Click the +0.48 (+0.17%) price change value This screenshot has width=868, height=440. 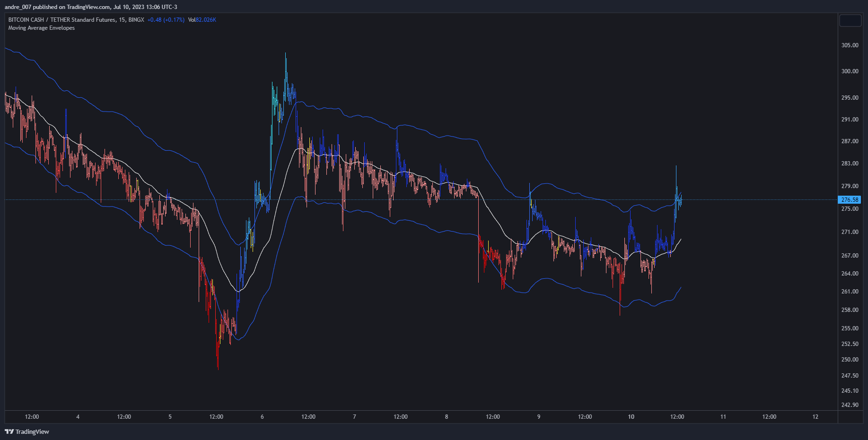[x=166, y=20]
